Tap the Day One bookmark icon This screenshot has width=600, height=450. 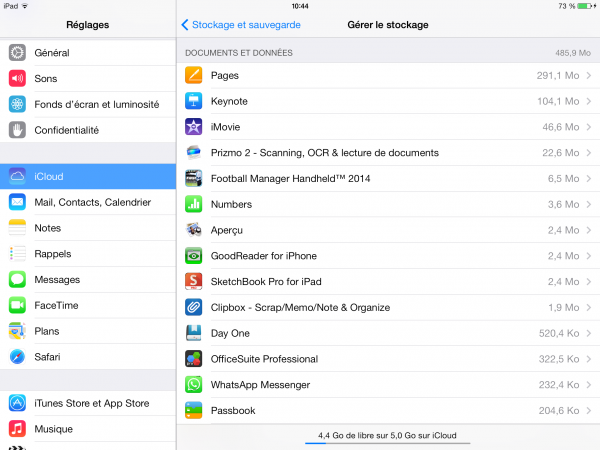point(194,333)
